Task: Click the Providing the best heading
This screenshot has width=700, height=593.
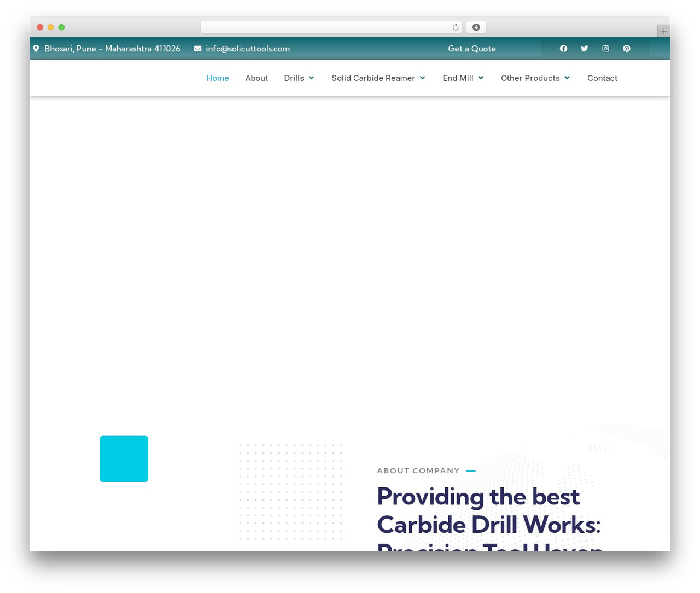Action: [479, 497]
